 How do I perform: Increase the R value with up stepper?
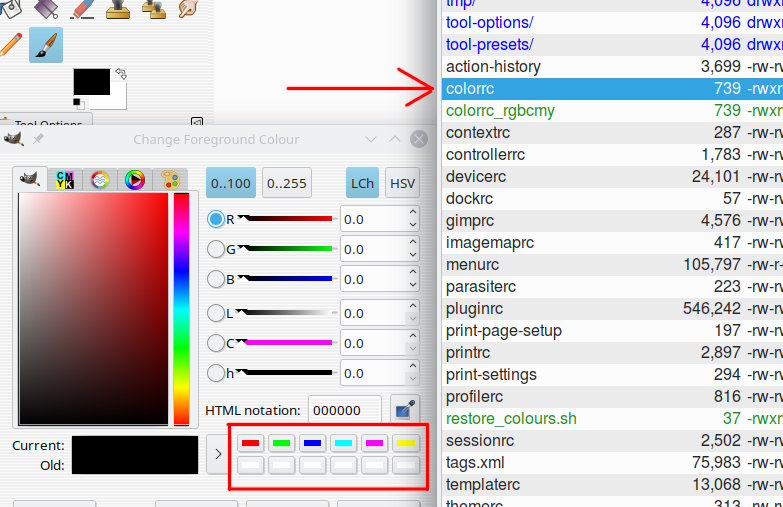coord(413,212)
